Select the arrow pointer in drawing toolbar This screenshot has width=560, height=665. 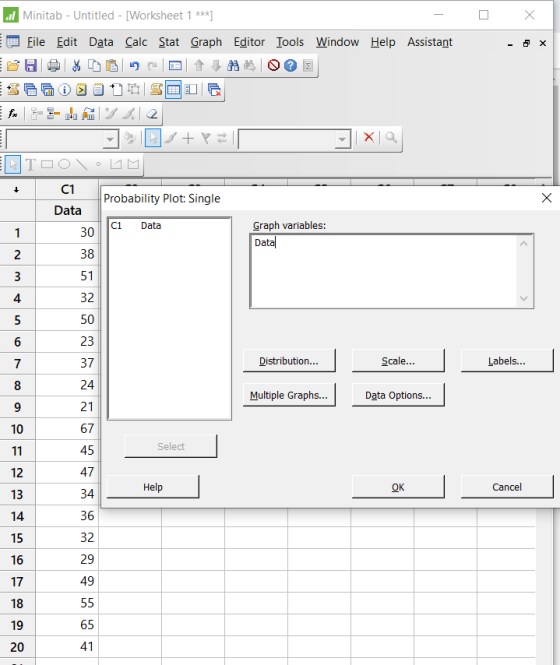point(13,164)
